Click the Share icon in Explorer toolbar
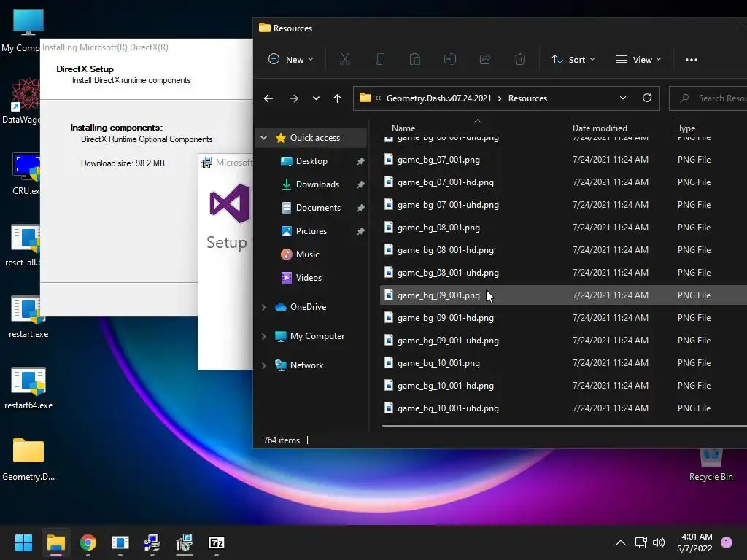Screen dimensions: 747x560 click(x=485, y=59)
